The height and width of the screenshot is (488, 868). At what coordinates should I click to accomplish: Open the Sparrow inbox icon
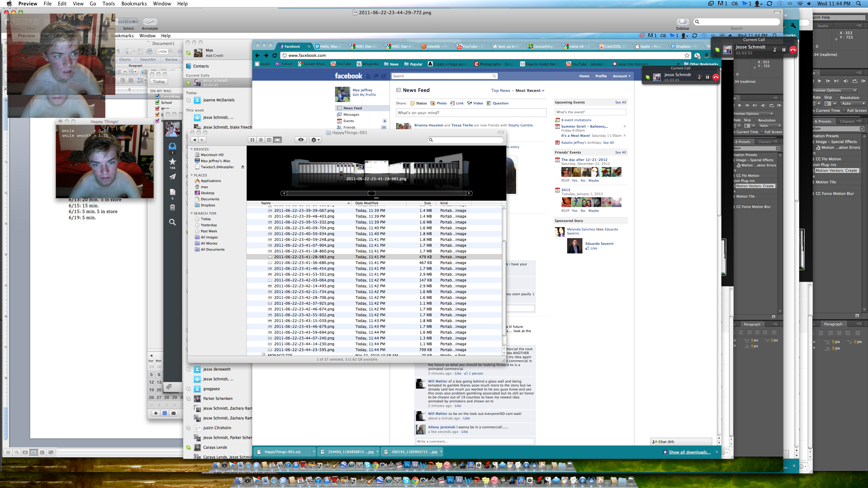(x=172, y=146)
